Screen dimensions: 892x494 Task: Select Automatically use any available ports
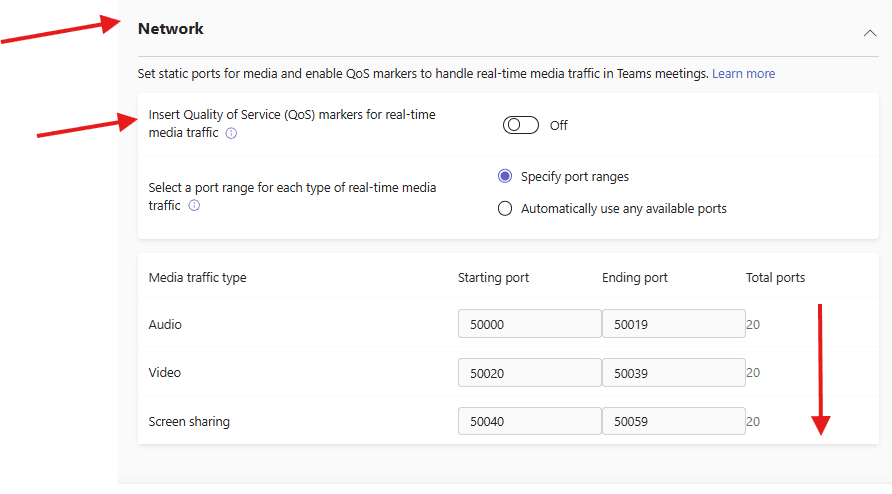(x=505, y=209)
